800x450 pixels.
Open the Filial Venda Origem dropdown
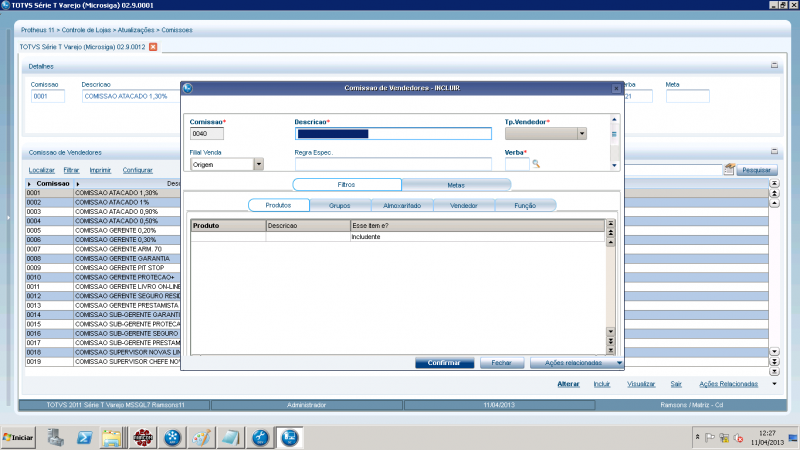[x=259, y=164]
